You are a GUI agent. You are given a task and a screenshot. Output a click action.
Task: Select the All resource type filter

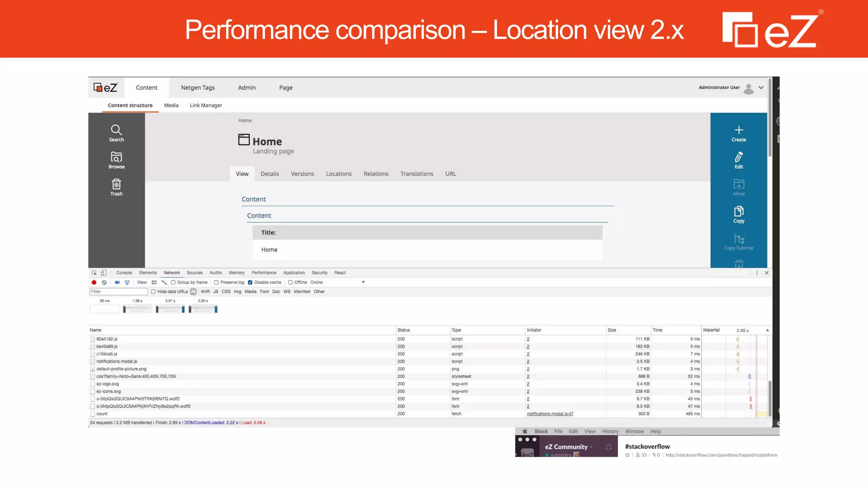point(193,292)
